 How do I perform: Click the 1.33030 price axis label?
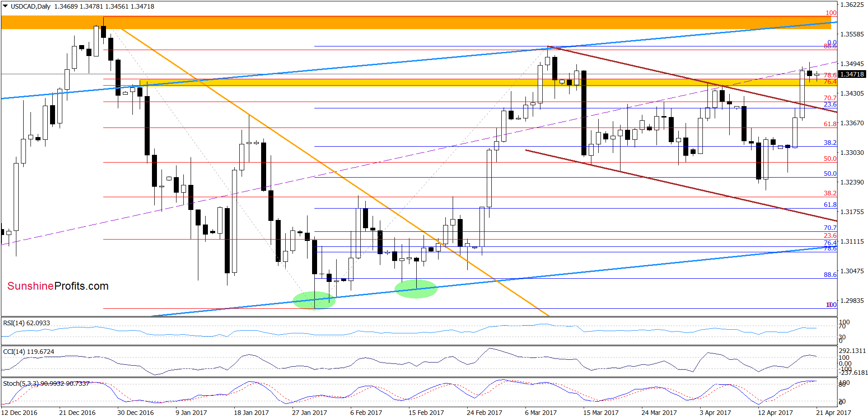click(852, 153)
